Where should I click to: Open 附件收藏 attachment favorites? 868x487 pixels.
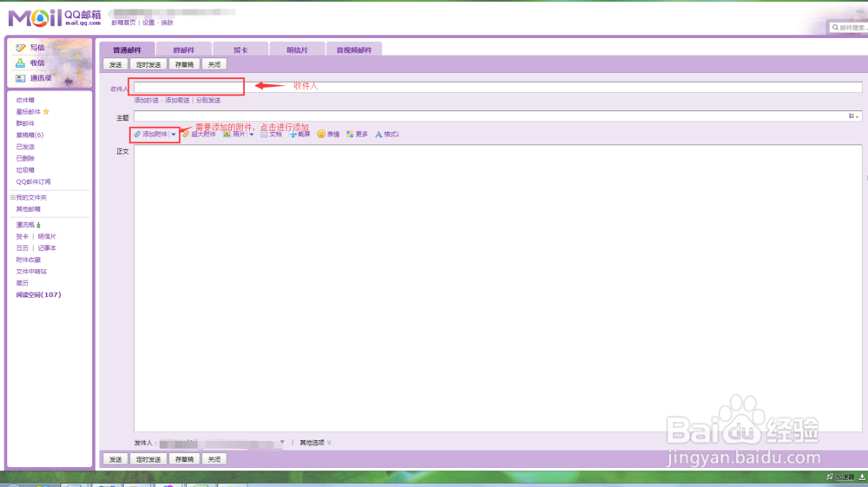29,260
